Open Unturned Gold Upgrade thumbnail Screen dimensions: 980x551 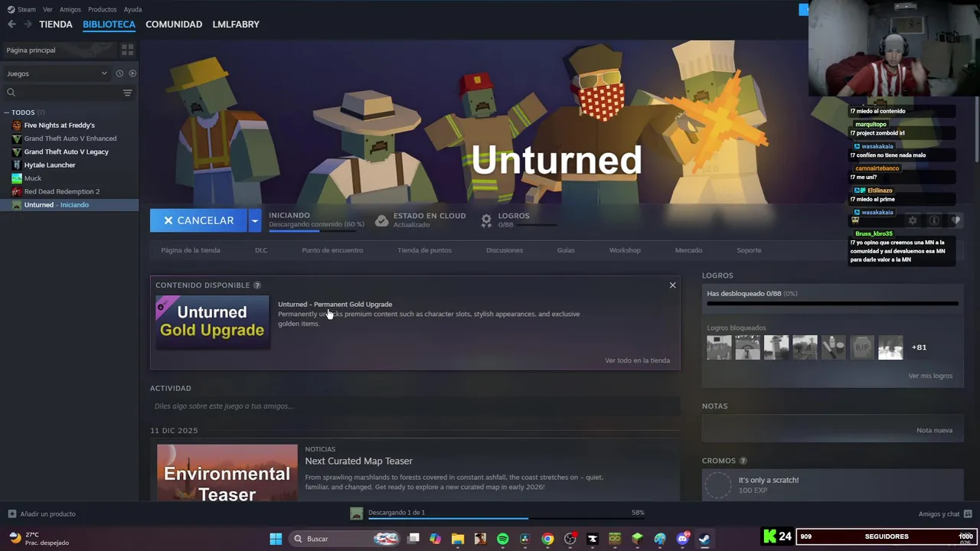coord(213,322)
